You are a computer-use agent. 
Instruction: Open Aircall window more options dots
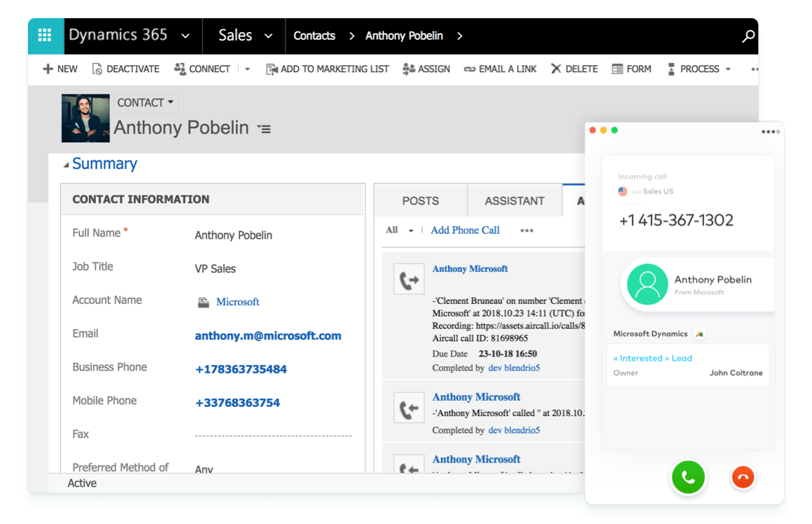[771, 132]
